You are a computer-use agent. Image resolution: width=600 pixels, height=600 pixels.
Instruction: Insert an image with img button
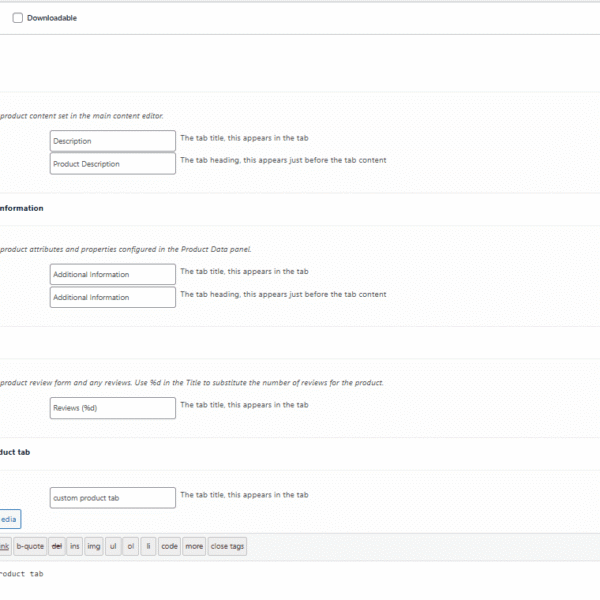point(94,546)
